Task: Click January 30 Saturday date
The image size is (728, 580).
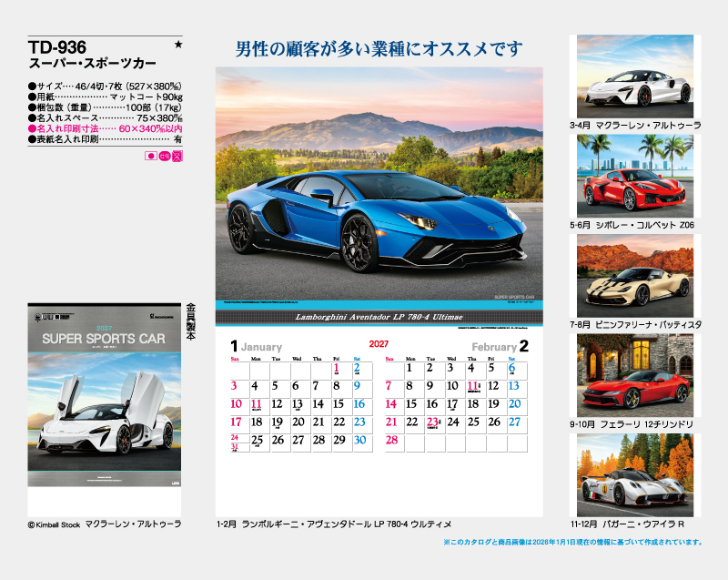Action: [360, 440]
